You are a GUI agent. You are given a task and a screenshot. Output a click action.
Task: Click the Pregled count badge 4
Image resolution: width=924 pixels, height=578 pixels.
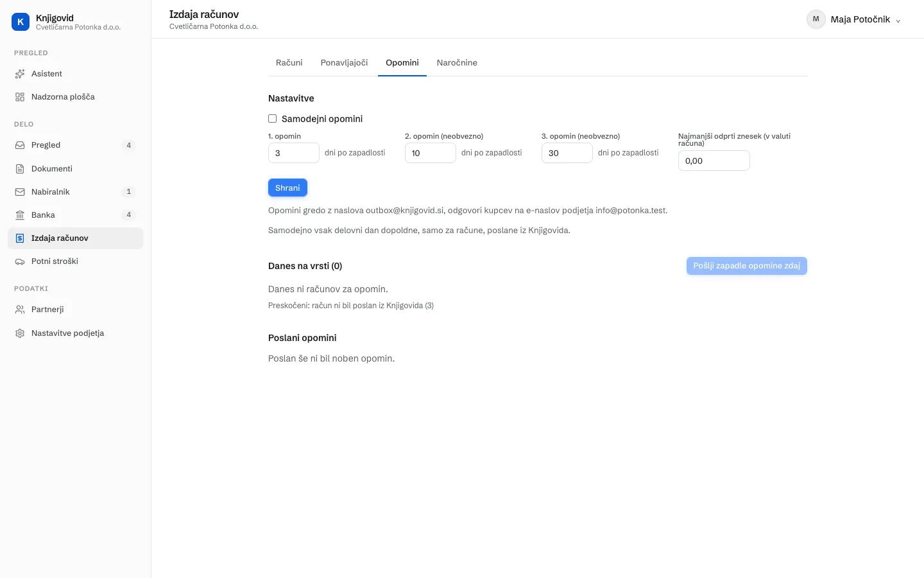(x=128, y=145)
